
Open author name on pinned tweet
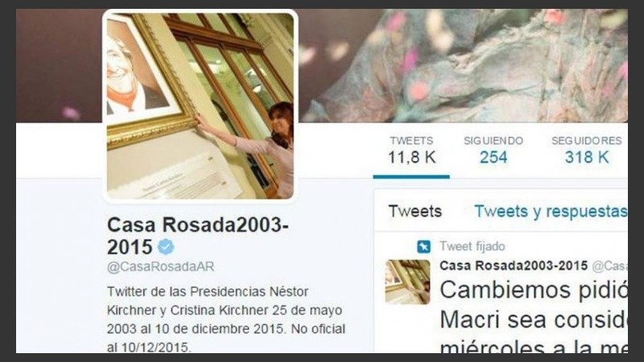tap(514, 266)
